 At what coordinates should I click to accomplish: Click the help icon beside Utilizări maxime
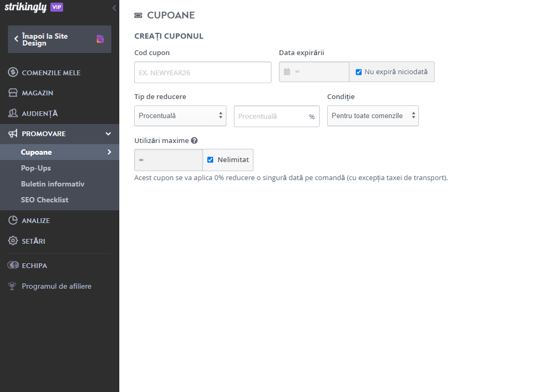194,140
